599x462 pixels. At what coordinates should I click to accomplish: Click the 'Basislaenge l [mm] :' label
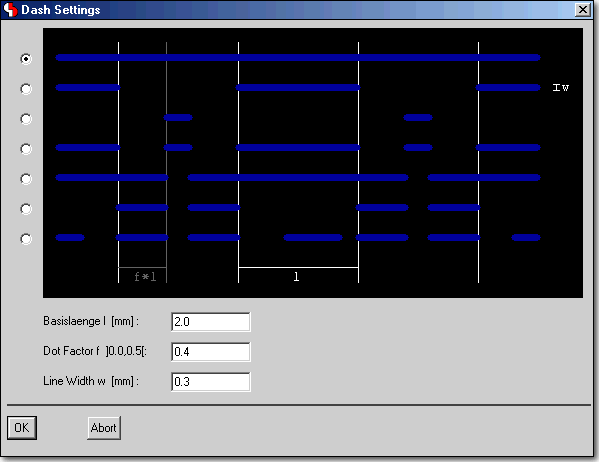point(91,321)
